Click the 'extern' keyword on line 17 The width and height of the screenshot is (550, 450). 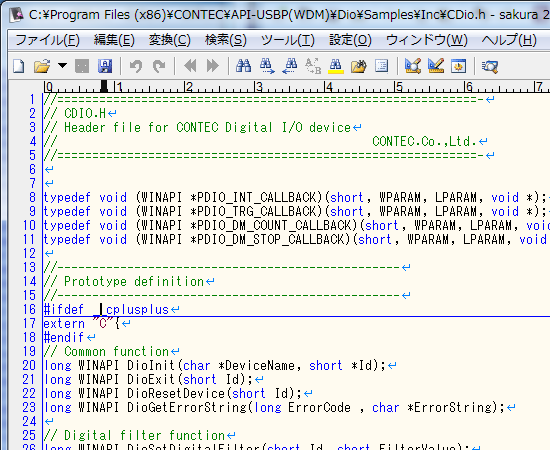tap(64, 324)
